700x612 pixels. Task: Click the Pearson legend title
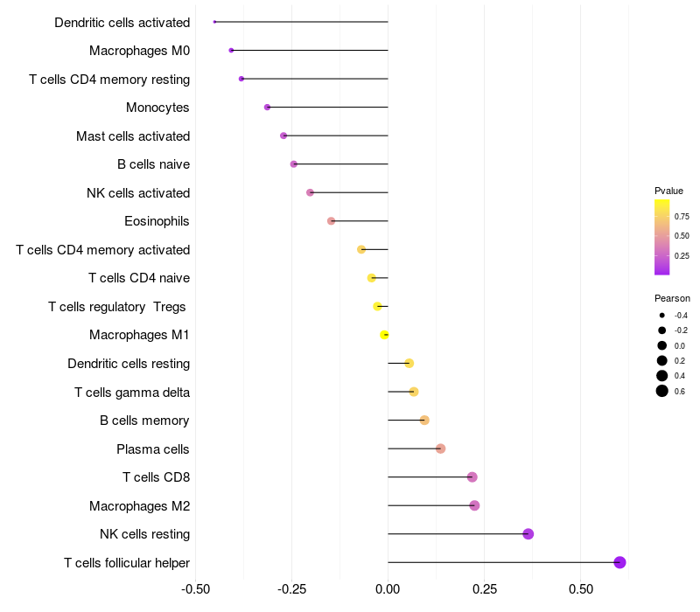tap(672, 298)
